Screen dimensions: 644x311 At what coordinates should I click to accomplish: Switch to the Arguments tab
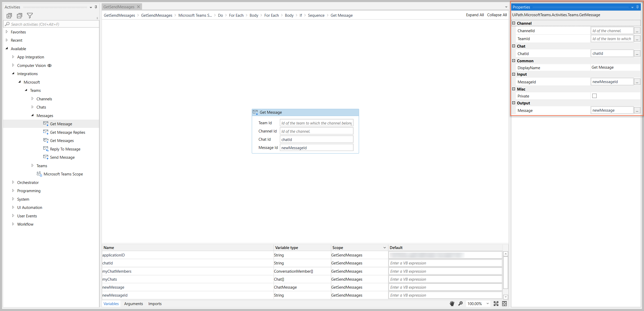point(133,304)
